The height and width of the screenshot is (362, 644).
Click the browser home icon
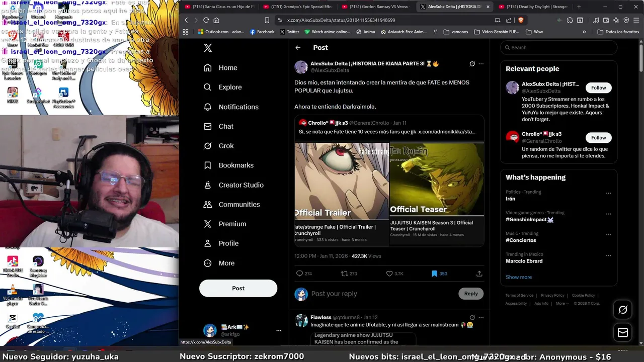click(x=216, y=20)
